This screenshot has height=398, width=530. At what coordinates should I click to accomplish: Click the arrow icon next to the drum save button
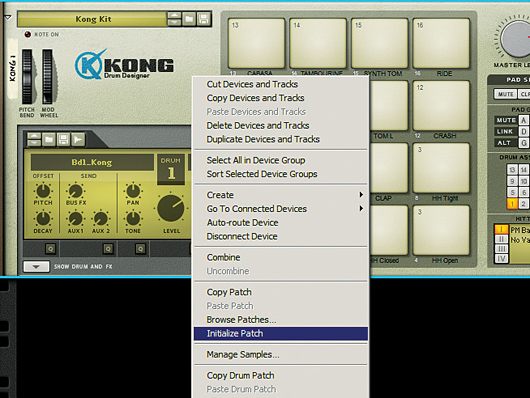coord(78,139)
